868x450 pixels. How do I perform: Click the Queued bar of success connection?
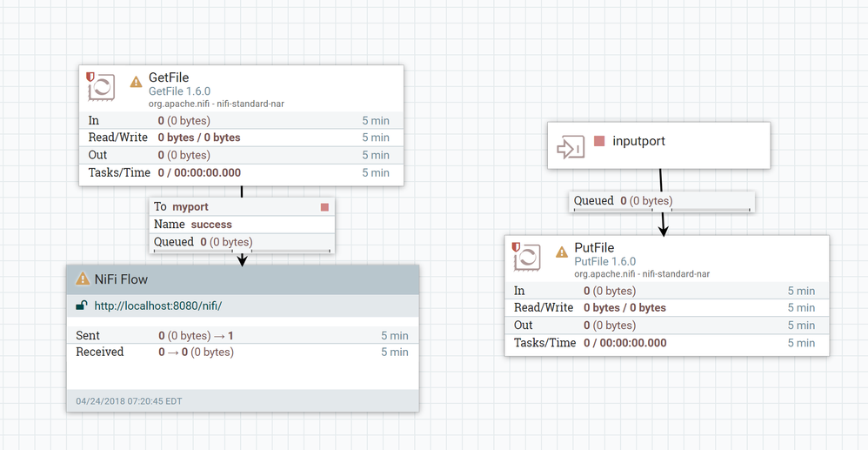pos(242,243)
